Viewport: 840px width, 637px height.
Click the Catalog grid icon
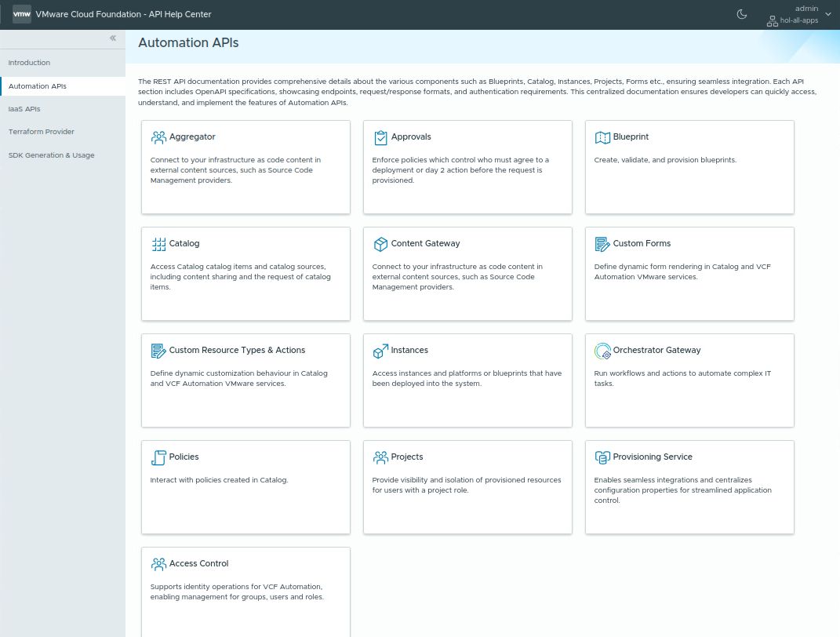click(158, 244)
